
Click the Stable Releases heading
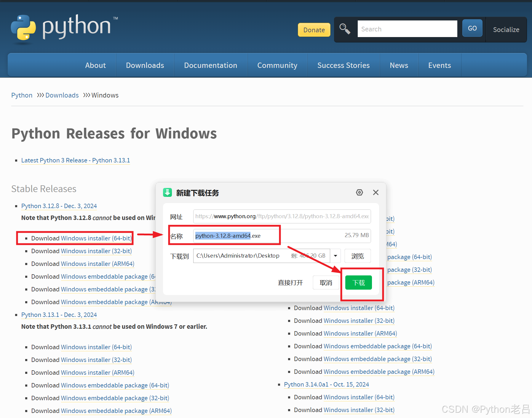point(44,189)
